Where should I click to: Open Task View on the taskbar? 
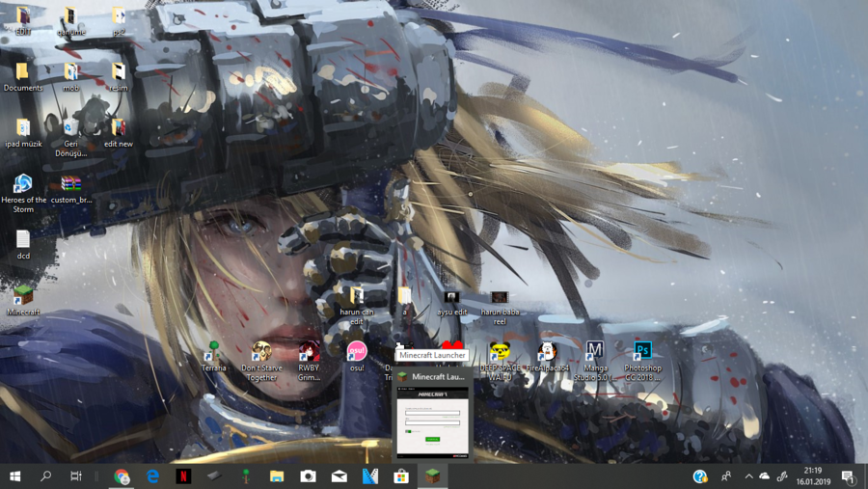(76, 476)
